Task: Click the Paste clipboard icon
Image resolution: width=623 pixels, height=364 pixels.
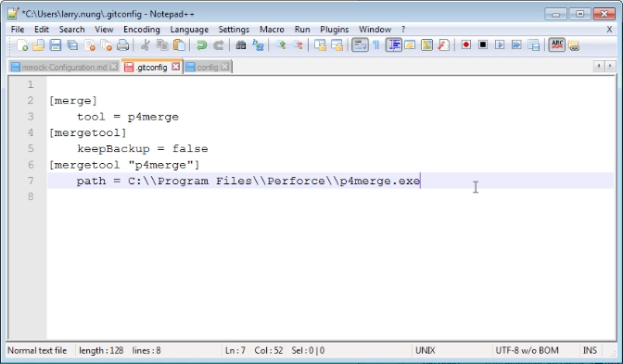Action: (179, 45)
